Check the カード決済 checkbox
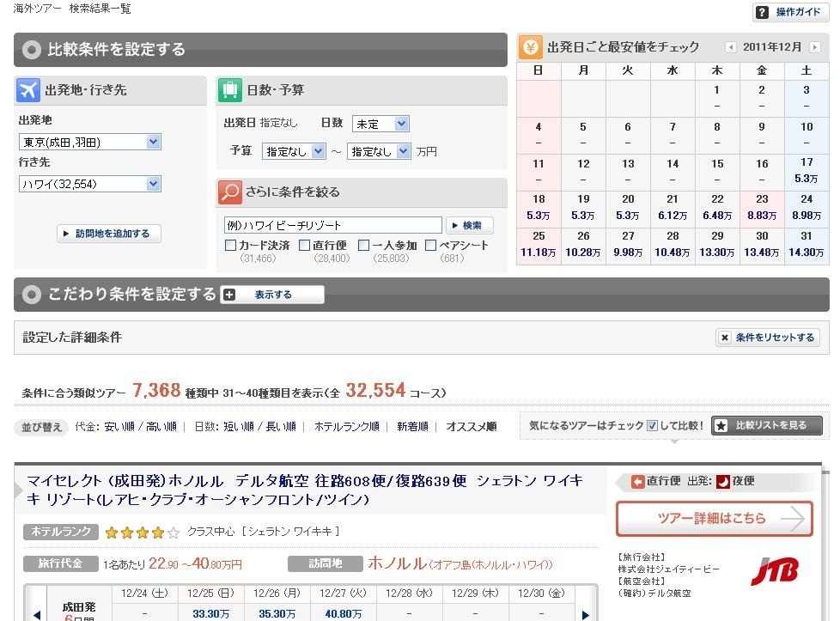 230,245
